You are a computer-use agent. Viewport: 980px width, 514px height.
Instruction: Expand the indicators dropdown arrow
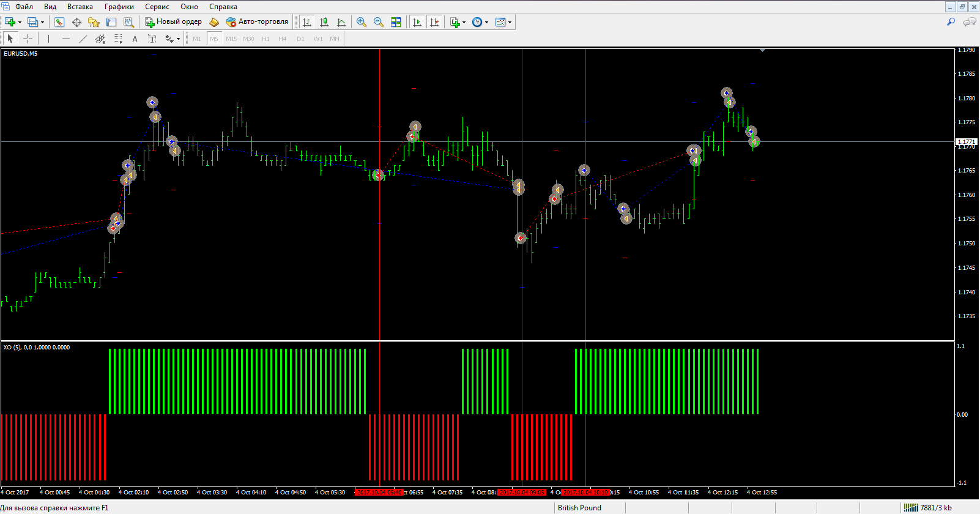point(464,22)
